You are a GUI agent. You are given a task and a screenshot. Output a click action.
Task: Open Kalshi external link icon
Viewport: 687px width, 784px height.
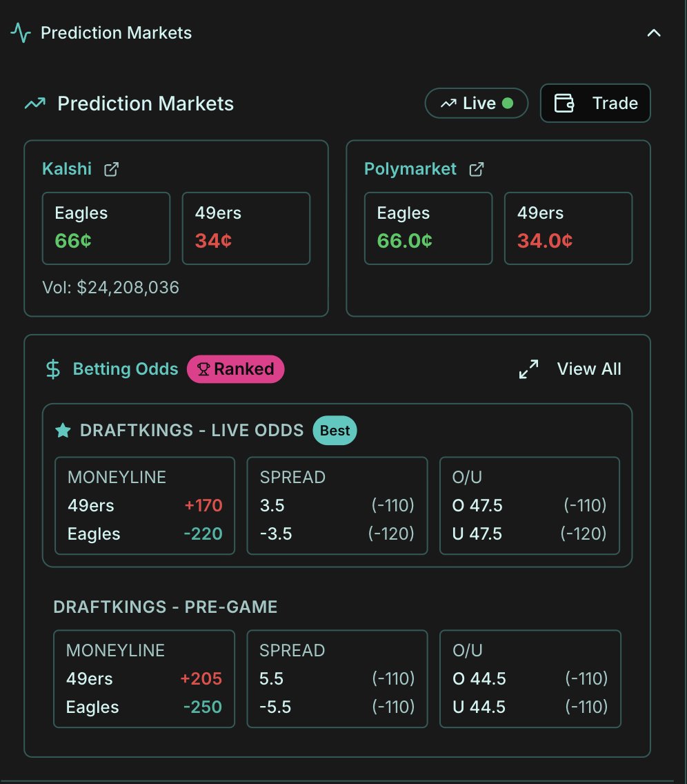(111, 170)
